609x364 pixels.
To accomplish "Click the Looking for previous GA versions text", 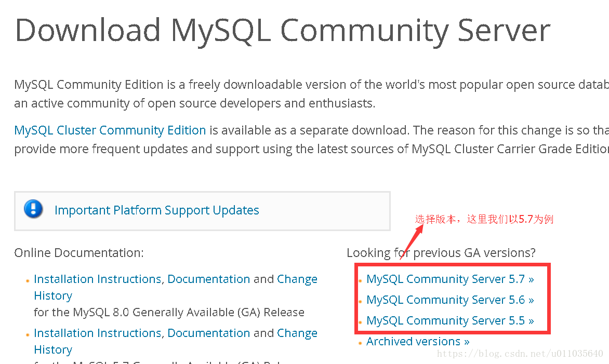I will point(441,253).
